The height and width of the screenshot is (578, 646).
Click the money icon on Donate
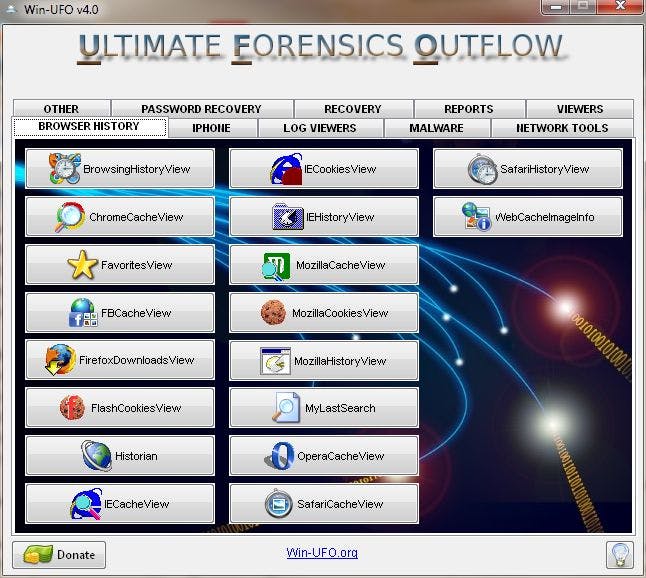click(38, 555)
